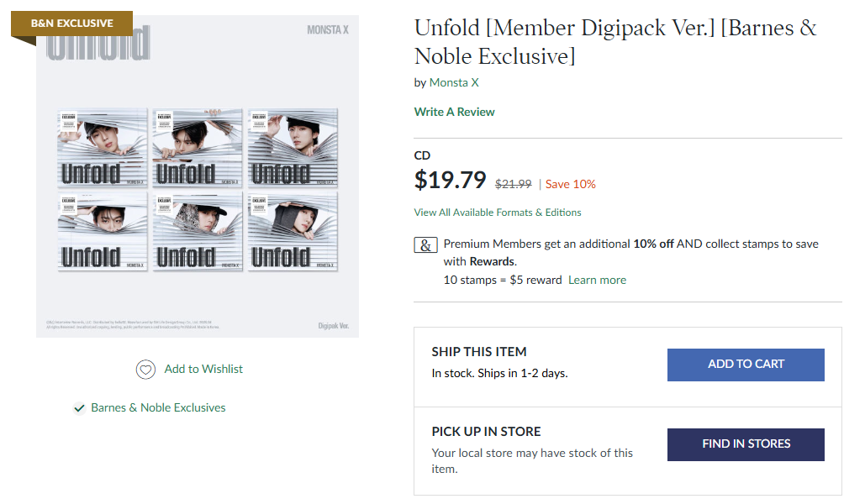The width and height of the screenshot is (865, 504).
Task: Click Write A Review
Action: [455, 112]
